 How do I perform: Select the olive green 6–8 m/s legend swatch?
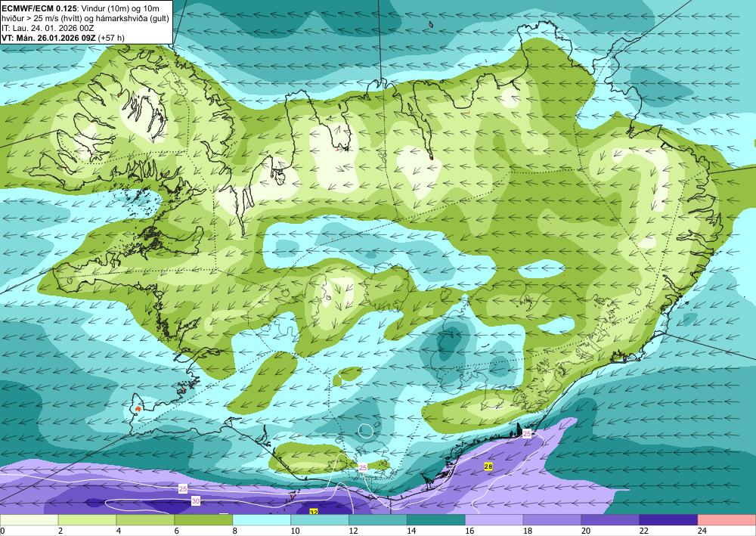coord(203,520)
